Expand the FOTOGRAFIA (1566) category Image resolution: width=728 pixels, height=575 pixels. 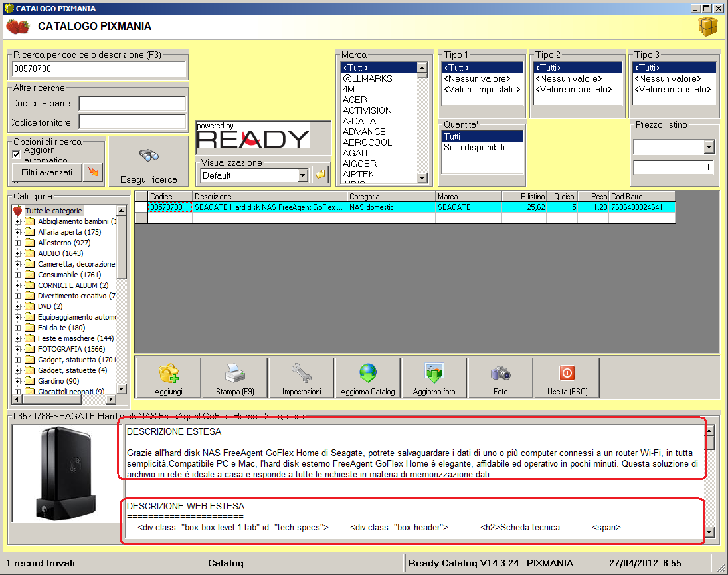point(18,349)
